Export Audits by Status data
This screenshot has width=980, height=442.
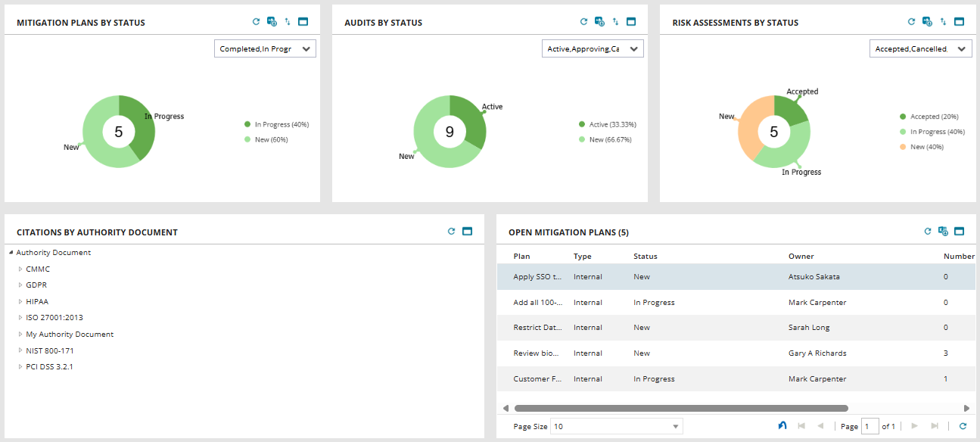tap(599, 21)
